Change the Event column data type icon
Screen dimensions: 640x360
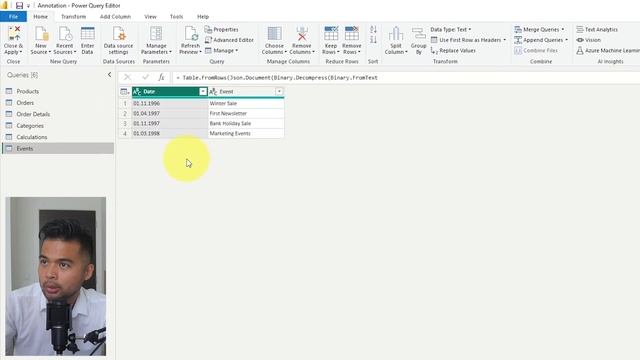pos(213,92)
